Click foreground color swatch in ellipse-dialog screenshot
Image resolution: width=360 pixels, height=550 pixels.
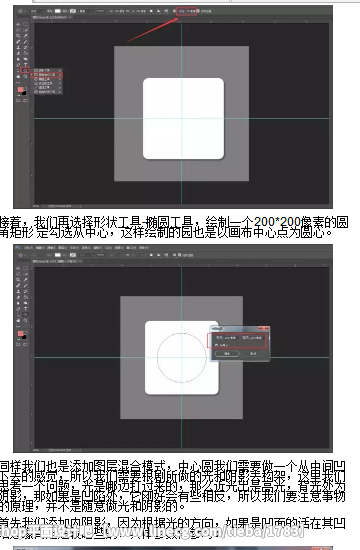(20, 334)
